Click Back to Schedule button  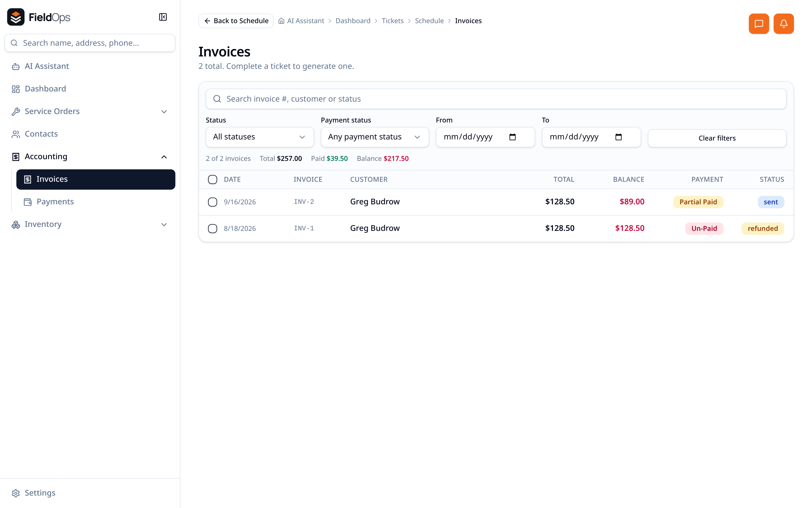[x=236, y=21]
